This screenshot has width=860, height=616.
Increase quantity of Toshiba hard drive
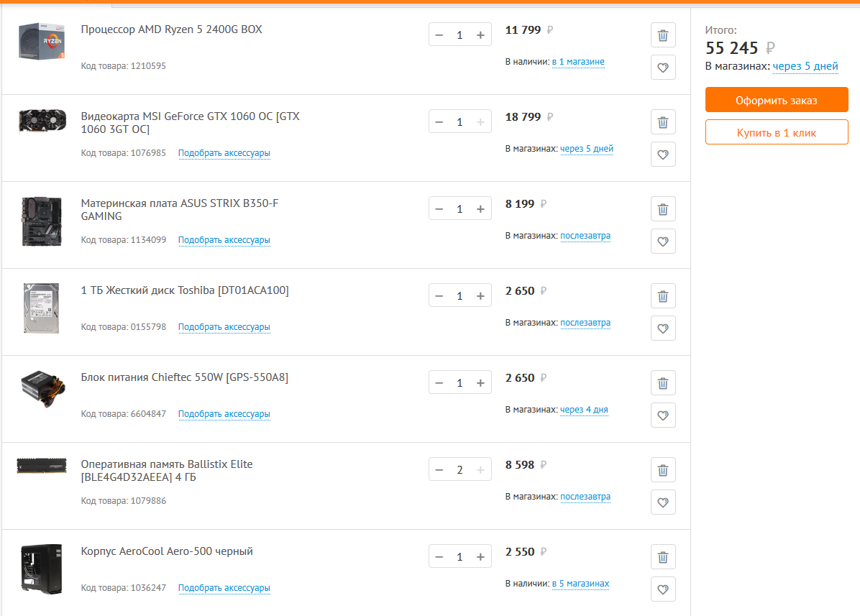(480, 296)
